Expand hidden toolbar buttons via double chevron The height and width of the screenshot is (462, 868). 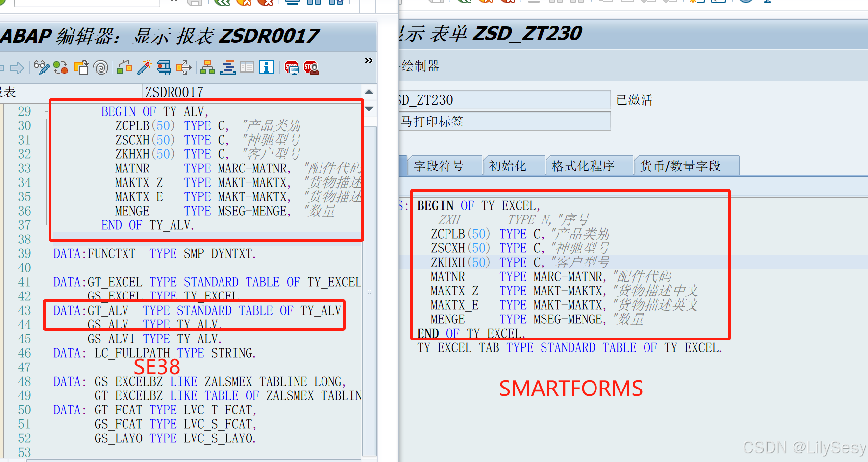[368, 61]
